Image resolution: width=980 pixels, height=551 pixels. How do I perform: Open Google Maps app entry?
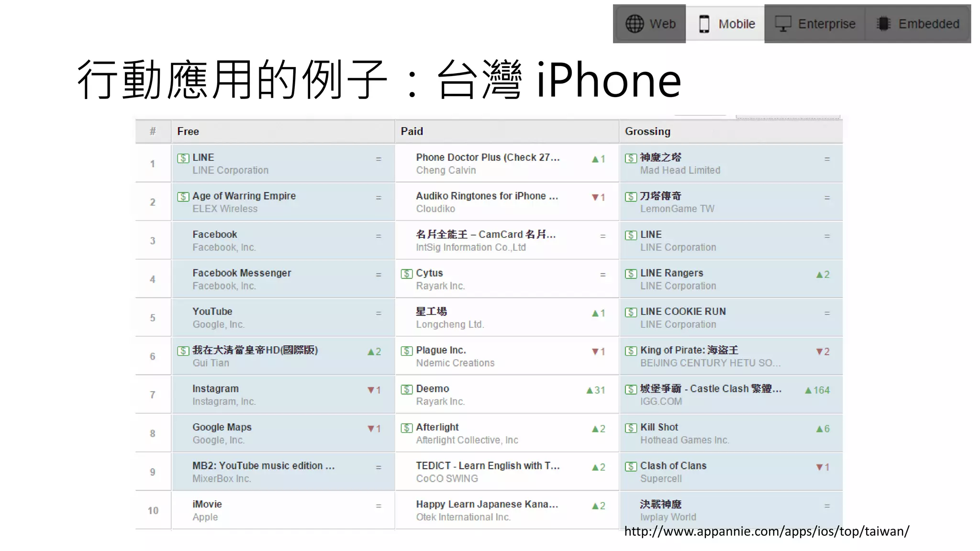(x=222, y=427)
